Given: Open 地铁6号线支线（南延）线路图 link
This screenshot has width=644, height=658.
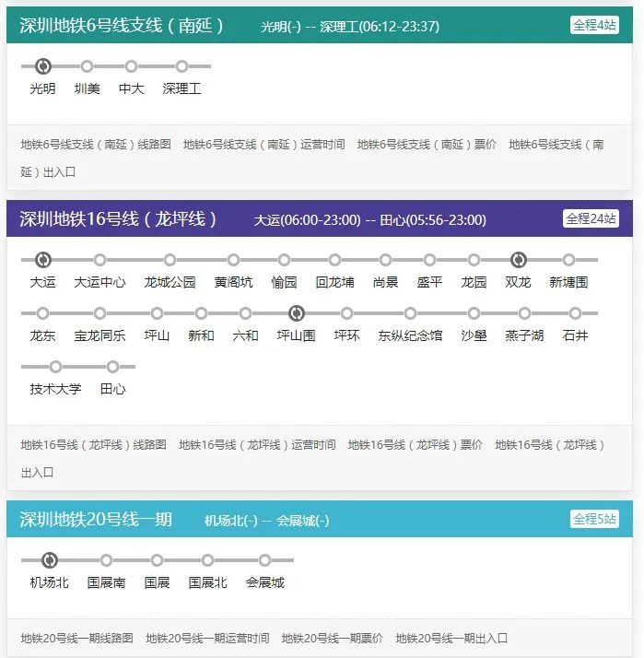Looking at the screenshot, I should point(96,145).
